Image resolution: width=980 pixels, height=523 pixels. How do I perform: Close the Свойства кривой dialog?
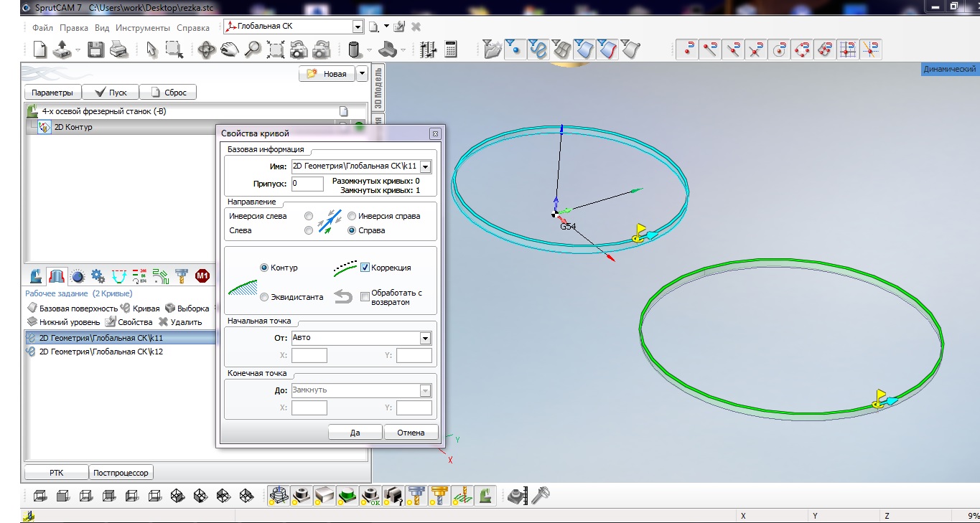pyautogui.click(x=434, y=133)
